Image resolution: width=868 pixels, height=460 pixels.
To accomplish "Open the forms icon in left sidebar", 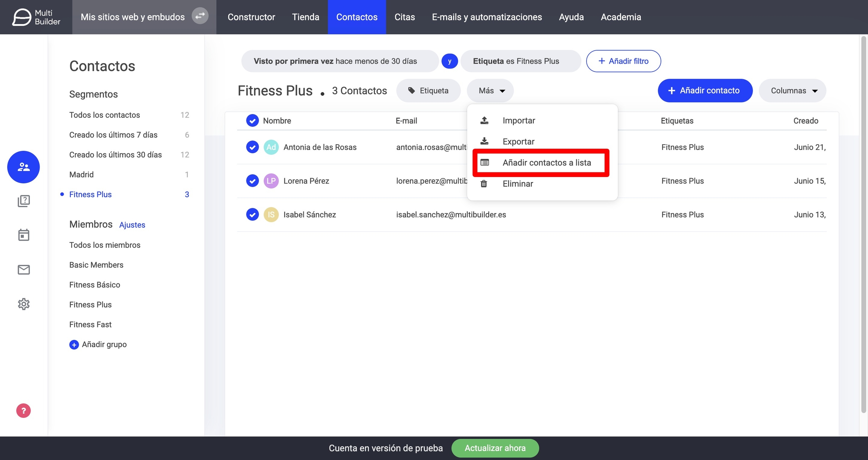I will pyautogui.click(x=24, y=201).
